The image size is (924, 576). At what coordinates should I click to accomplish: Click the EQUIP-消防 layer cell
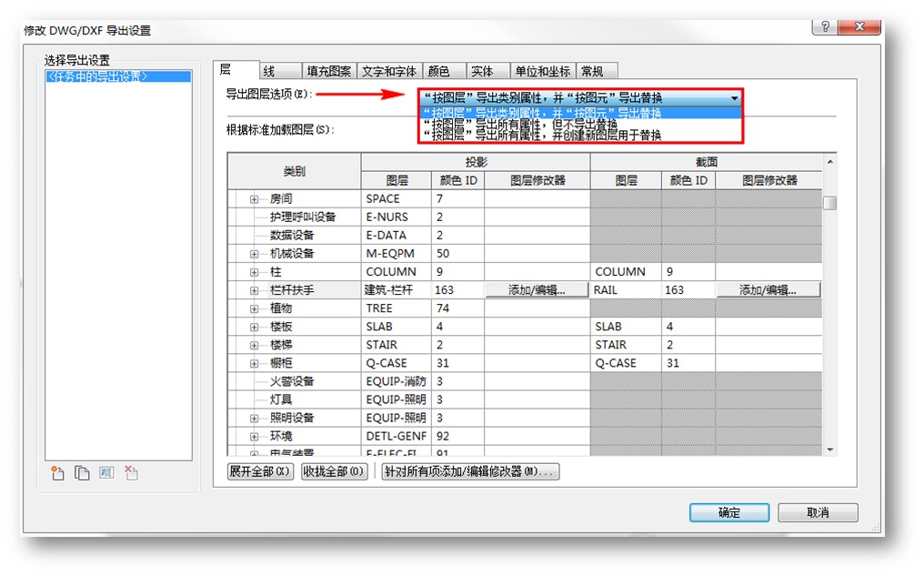(x=396, y=381)
